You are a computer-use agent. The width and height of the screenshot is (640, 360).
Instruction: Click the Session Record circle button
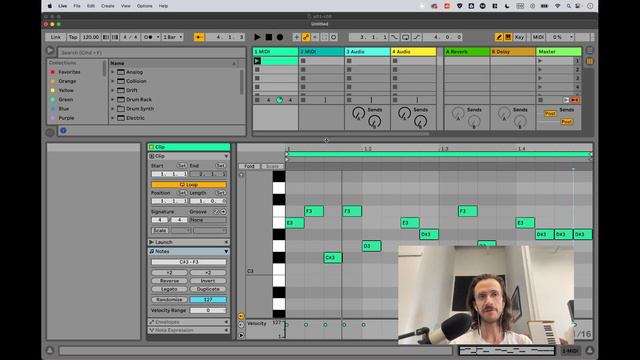333,37
